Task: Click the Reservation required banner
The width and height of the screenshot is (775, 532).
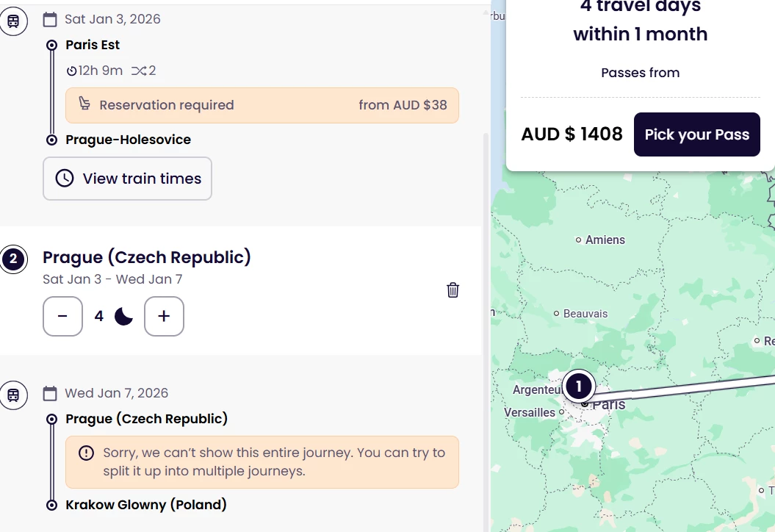Action: pyautogui.click(x=262, y=105)
